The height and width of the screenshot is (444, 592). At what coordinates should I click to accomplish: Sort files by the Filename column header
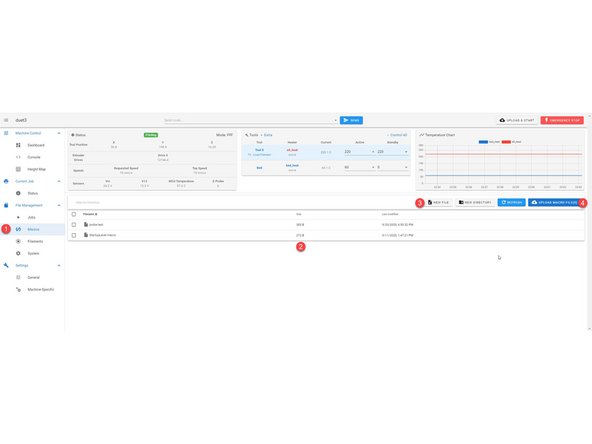[90, 214]
